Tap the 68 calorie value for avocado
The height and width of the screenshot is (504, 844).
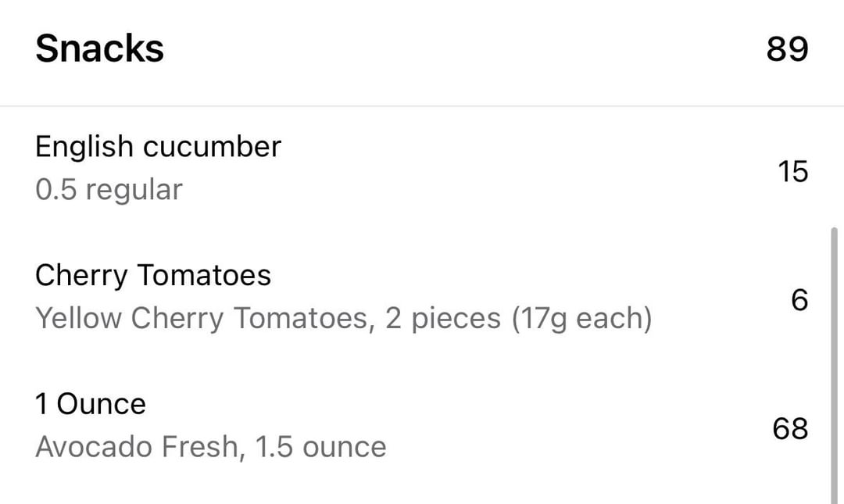pos(790,429)
